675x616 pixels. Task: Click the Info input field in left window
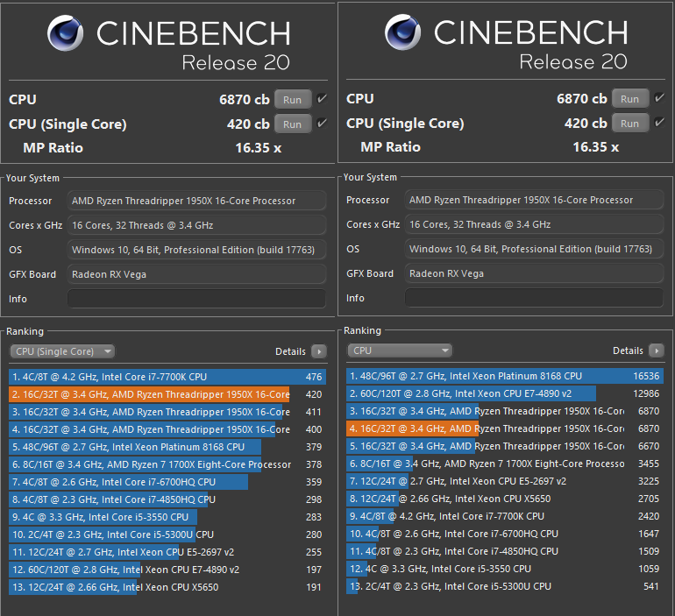coord(196,299)
